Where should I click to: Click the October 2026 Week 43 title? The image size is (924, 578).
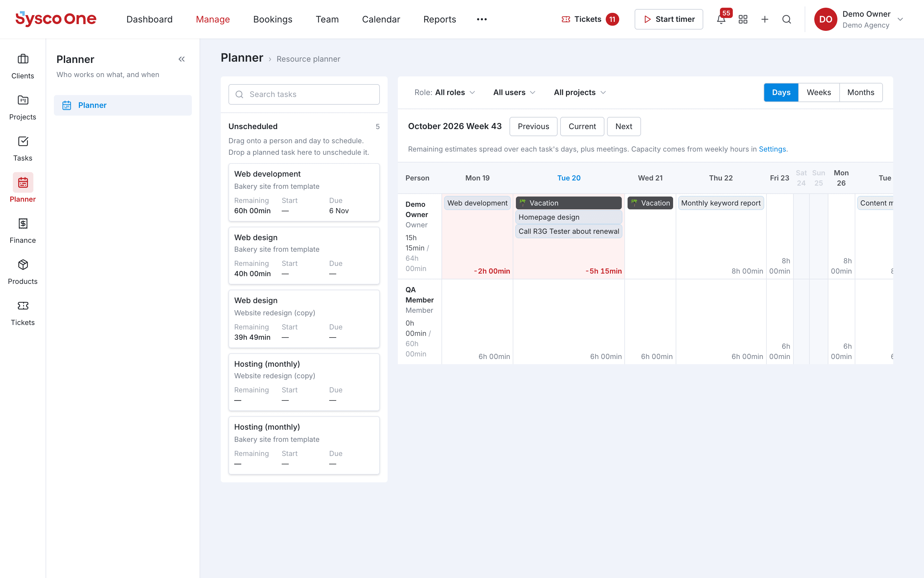click(x=455, y=127)
